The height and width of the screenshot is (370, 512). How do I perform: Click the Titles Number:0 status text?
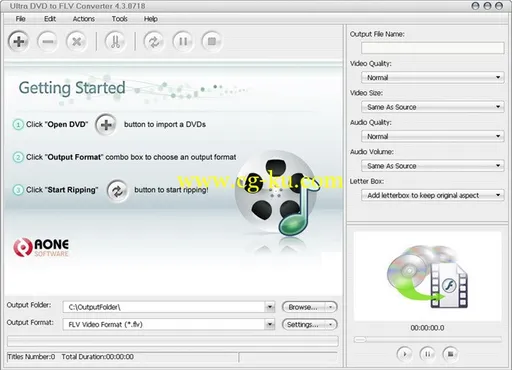point(31,357)
